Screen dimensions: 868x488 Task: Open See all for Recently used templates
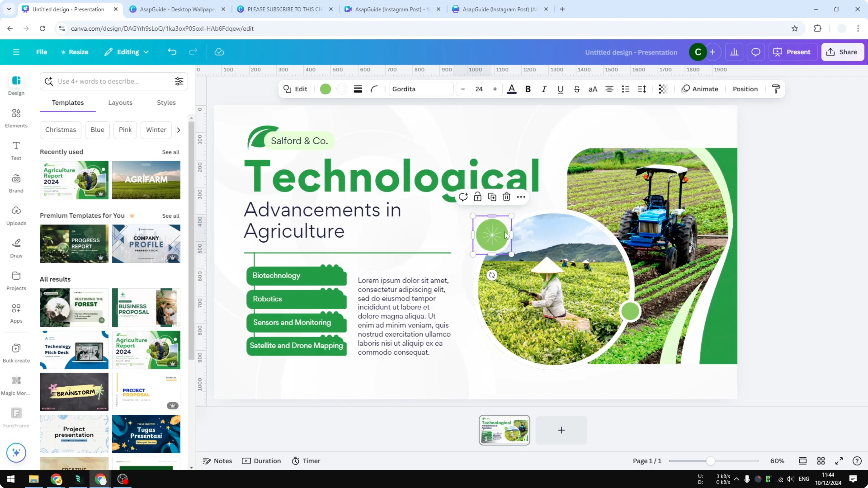[x=171, y=152]
